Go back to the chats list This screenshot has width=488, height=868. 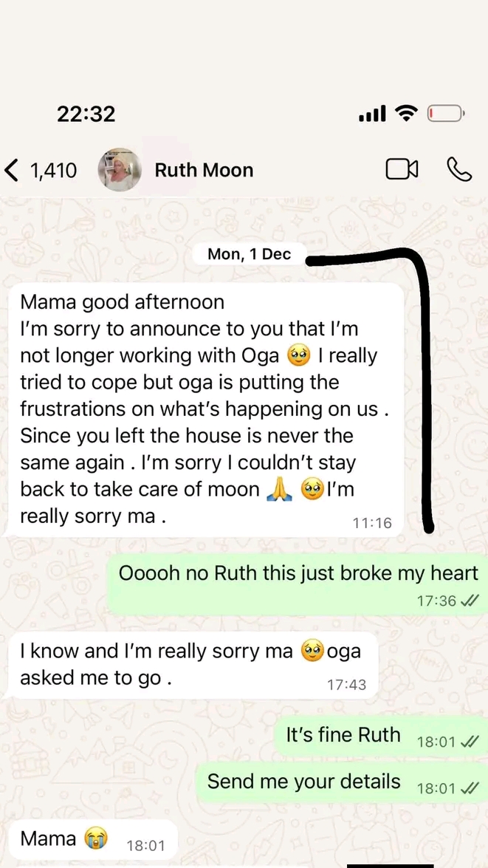[11, 170]
